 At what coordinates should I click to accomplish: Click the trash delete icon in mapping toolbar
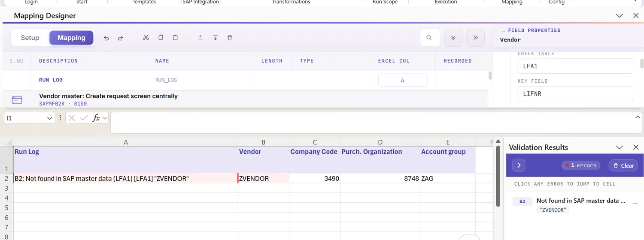point(230,38)
